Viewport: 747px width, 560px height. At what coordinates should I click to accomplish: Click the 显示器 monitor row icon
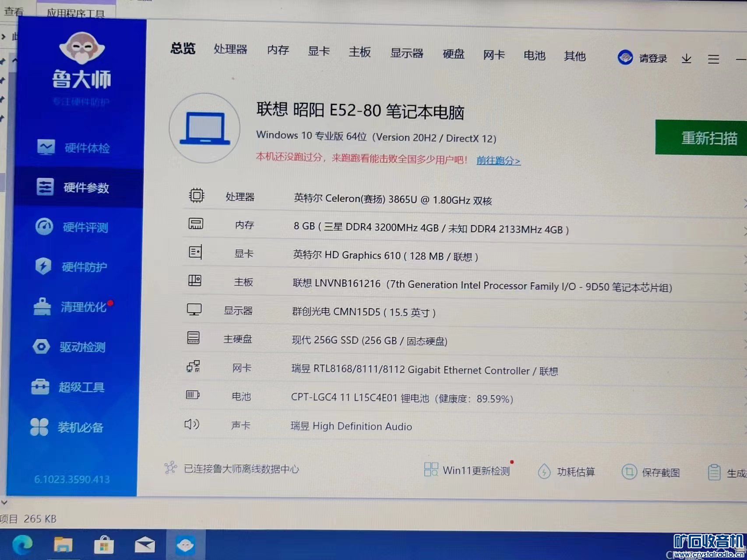coord(194,309)
